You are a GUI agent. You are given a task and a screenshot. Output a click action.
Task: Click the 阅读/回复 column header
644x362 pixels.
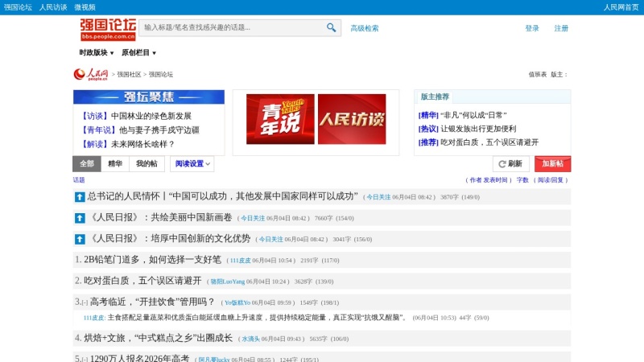click(551, 180)
